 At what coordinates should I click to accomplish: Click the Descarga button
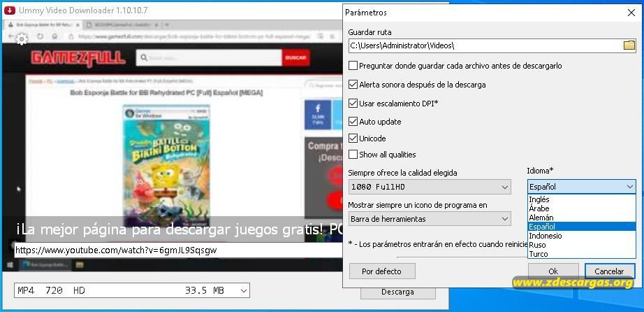point(397,292)
